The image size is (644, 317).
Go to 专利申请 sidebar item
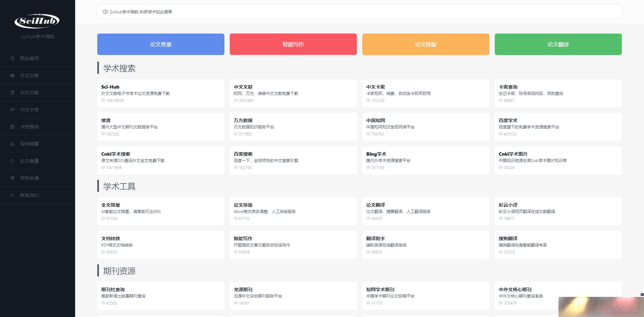[x=38, y=178]
